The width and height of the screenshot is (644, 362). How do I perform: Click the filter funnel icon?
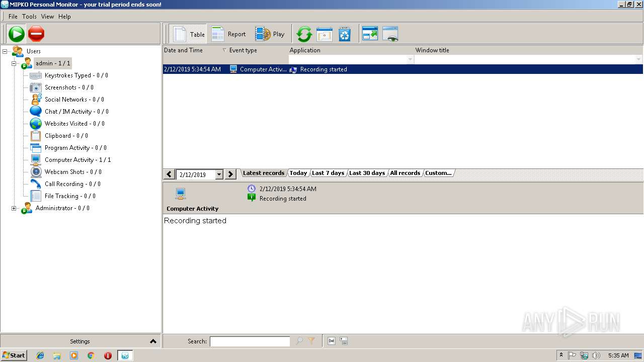311,341
